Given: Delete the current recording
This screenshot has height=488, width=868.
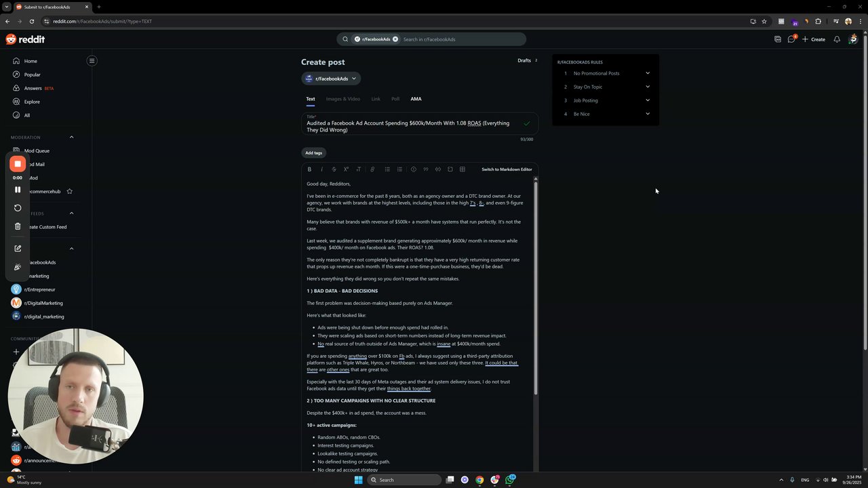Looking at the screenshot, I should 18,226.
